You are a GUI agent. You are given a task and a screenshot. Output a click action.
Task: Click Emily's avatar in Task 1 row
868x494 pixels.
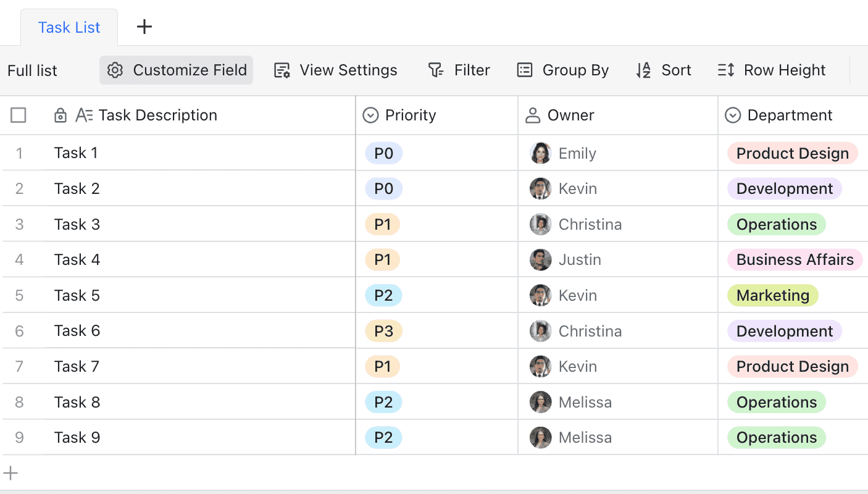pyautogui.click(x=540, y=153)
